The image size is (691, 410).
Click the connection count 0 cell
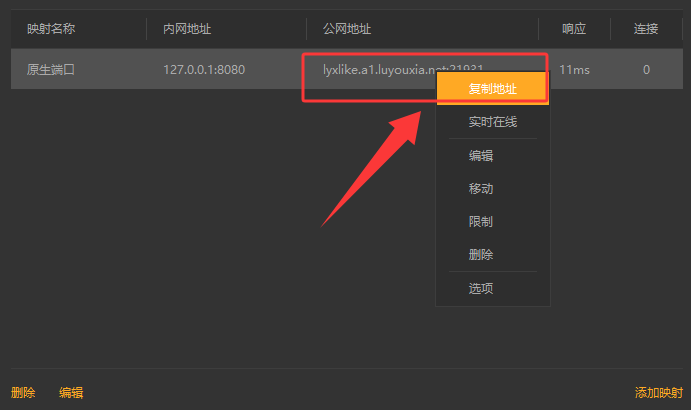[x=646, y=70]
